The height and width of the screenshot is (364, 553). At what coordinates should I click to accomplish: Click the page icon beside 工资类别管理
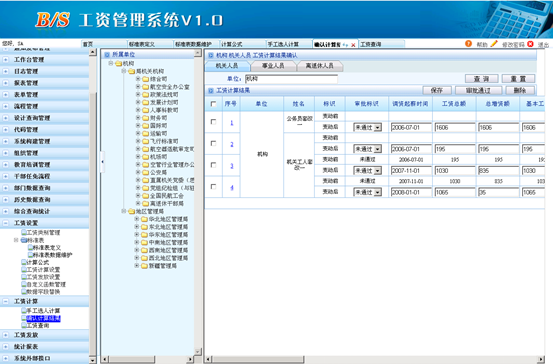[24, 232]
